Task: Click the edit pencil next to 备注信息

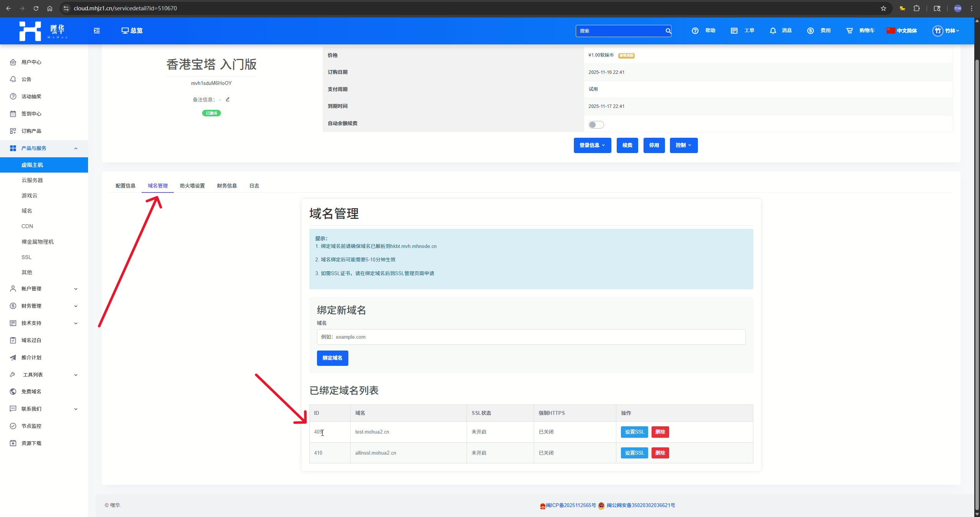Action: pos(228,99)
